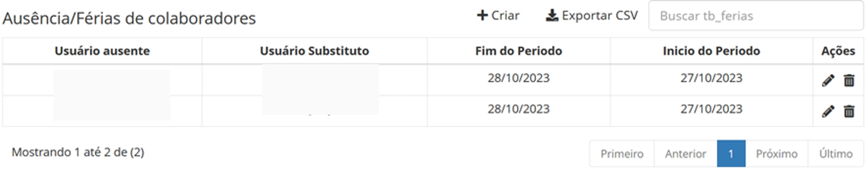
Task: Go to Último page in pagination
Action: click(x=836, y=154)
